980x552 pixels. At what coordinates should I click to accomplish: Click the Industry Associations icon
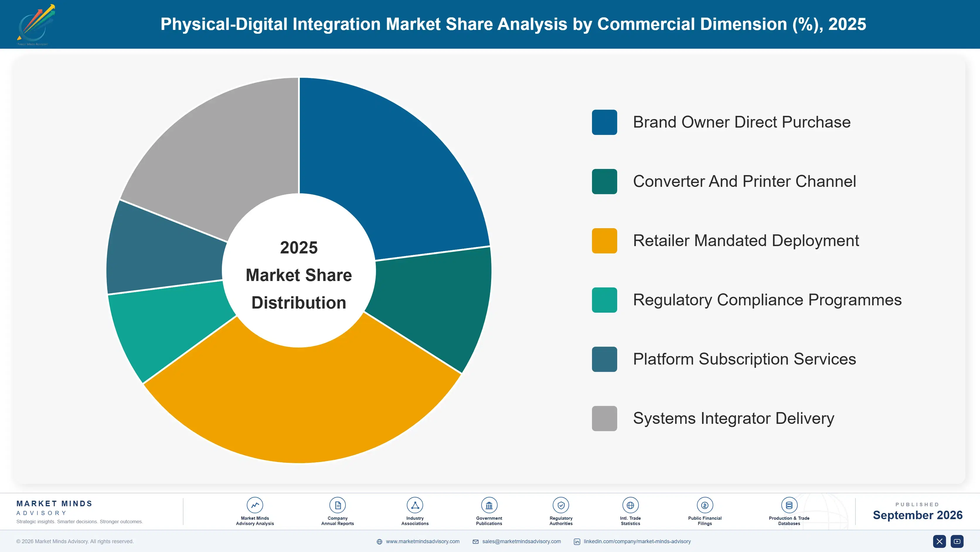(x=415, y=505)
